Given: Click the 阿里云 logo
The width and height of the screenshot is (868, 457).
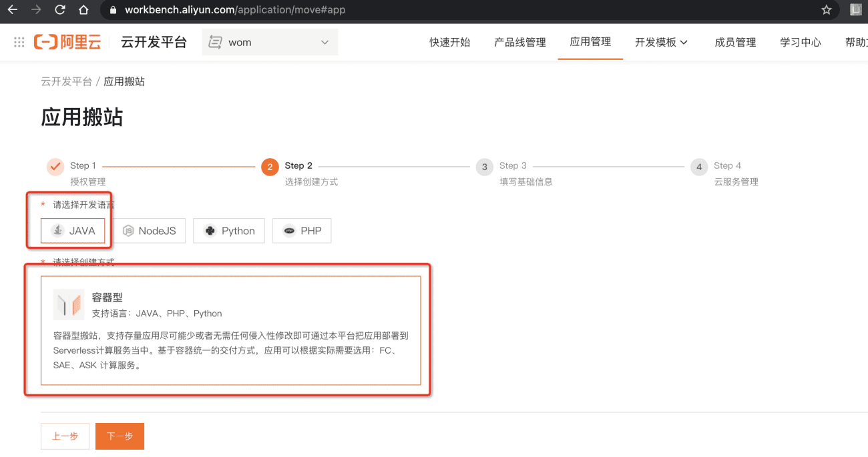Looking at the screenshot, I should tap(67, 42).
